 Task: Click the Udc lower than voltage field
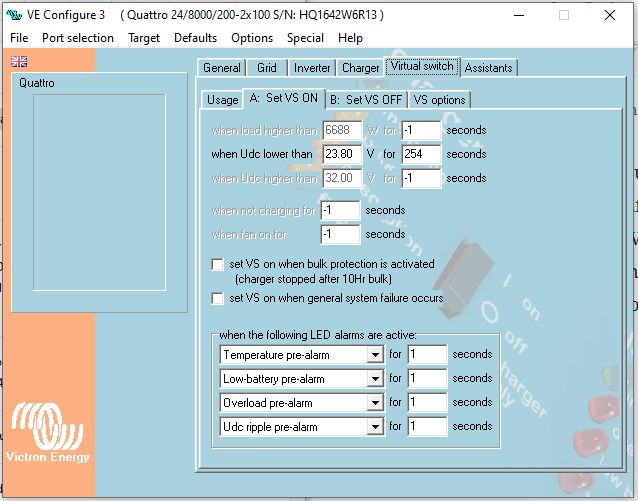(342, 154)
